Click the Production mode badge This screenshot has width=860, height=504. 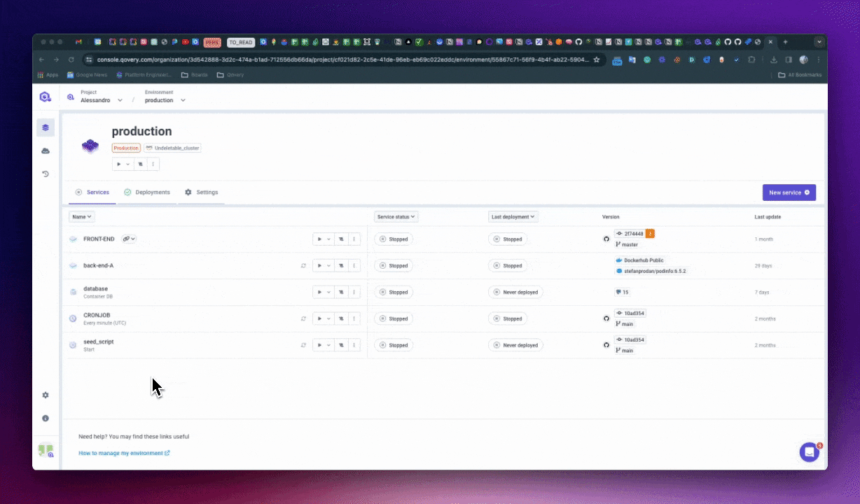pos(126,148)
